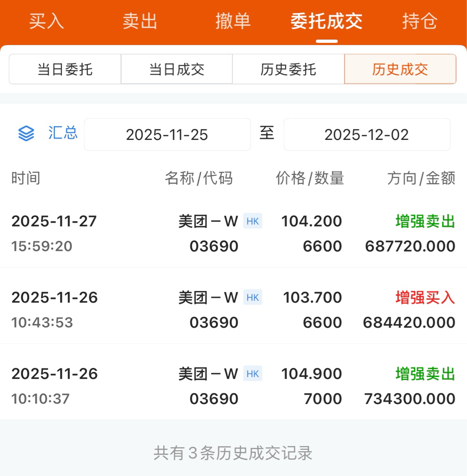Click code 03690 in the 10:10:37 row
467x476 pixels.
[214, 398]
